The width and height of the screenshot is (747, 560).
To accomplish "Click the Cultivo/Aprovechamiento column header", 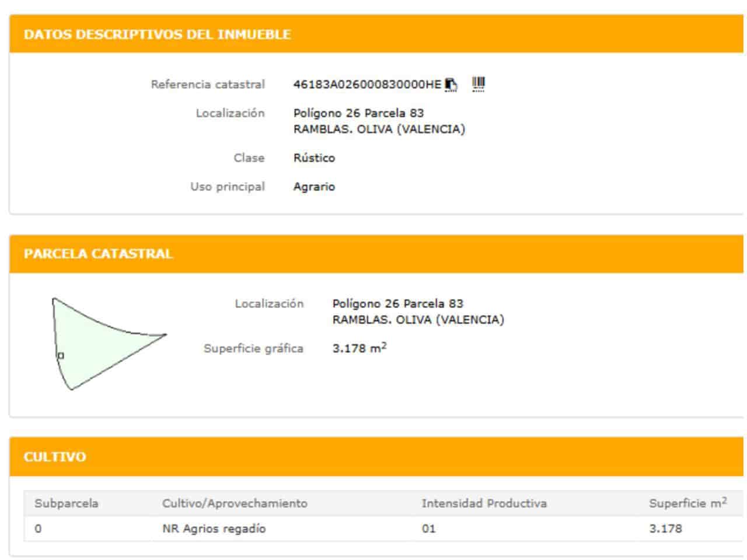I will 236,502.
